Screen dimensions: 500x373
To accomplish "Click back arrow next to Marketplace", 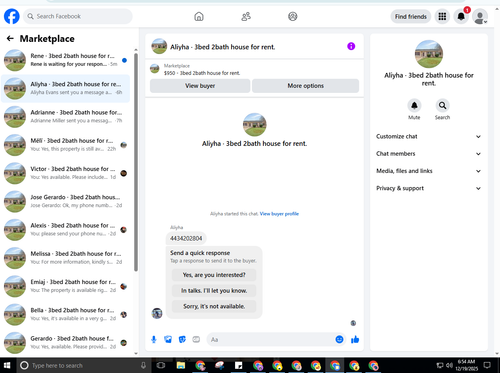I will (x=10, y=39).
